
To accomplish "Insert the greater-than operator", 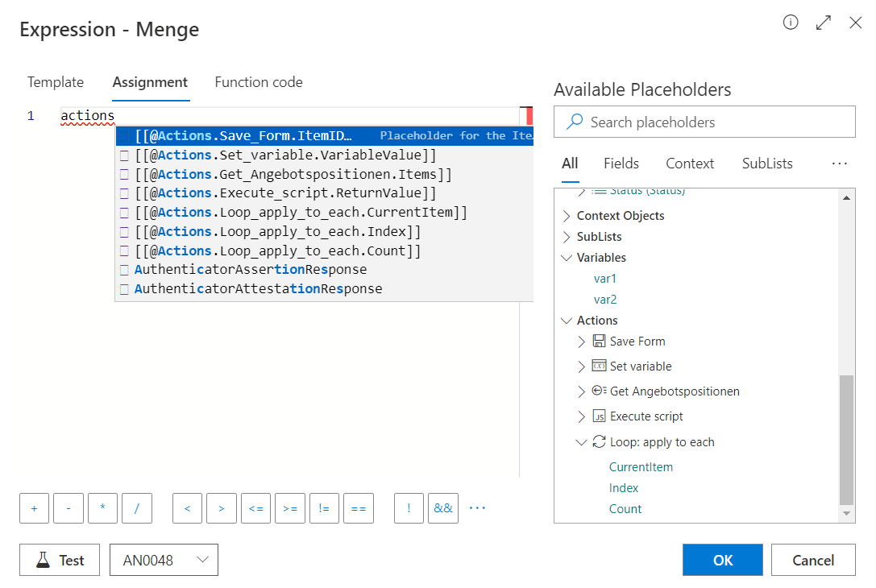I will click(222, 508).
